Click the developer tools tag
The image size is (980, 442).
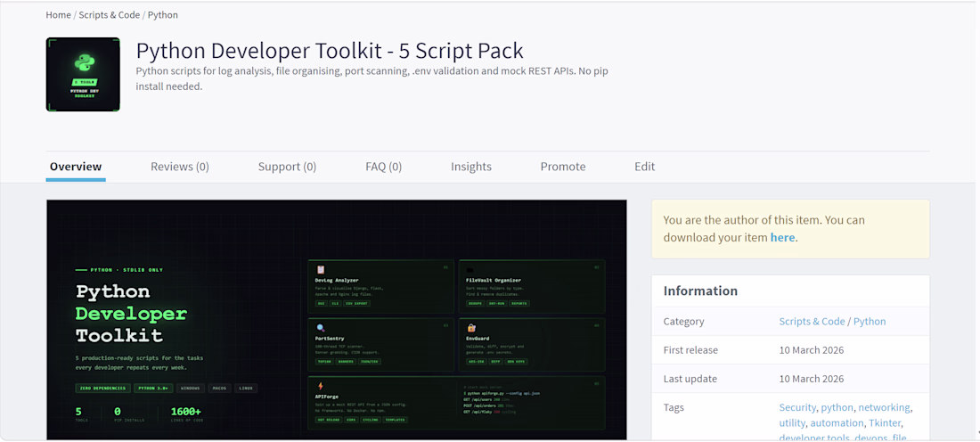[x=814, y=438]
